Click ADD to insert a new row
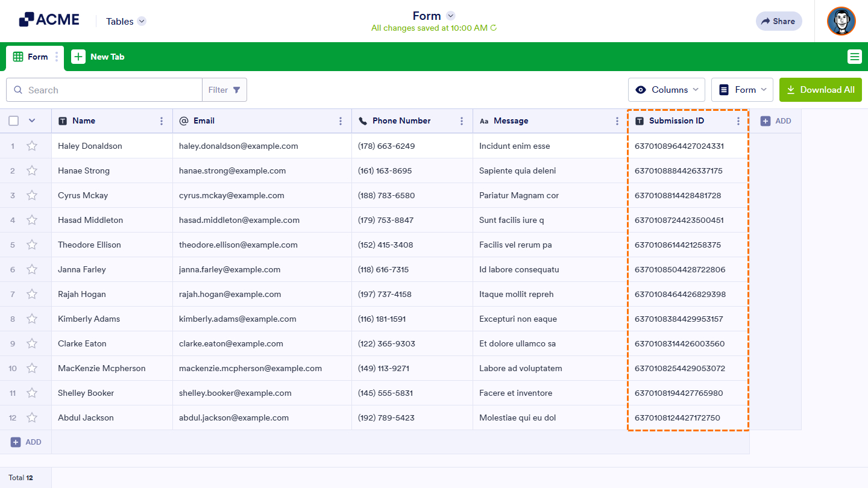 click(x=26, y=442)
